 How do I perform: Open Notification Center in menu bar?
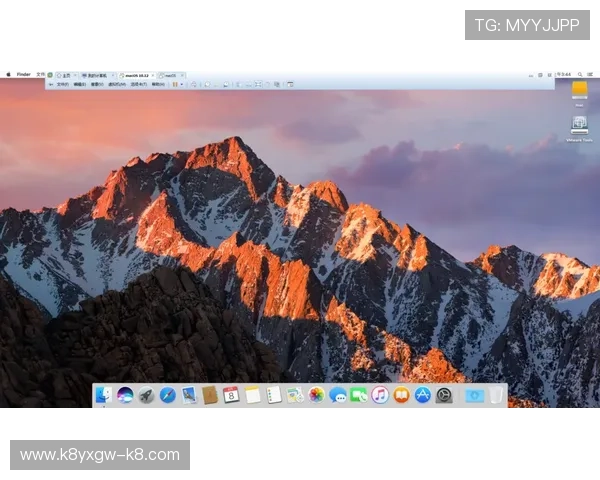pos(588,74)
